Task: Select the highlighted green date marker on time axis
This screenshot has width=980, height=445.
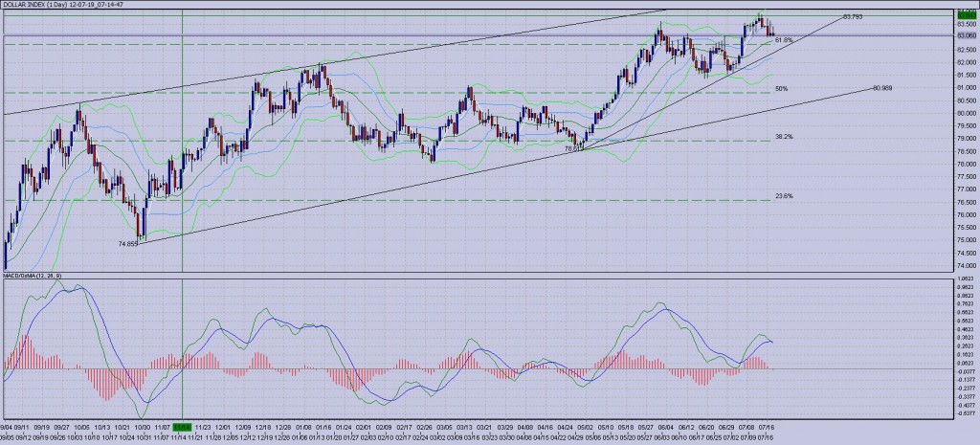Action: [x=181, y=427]
